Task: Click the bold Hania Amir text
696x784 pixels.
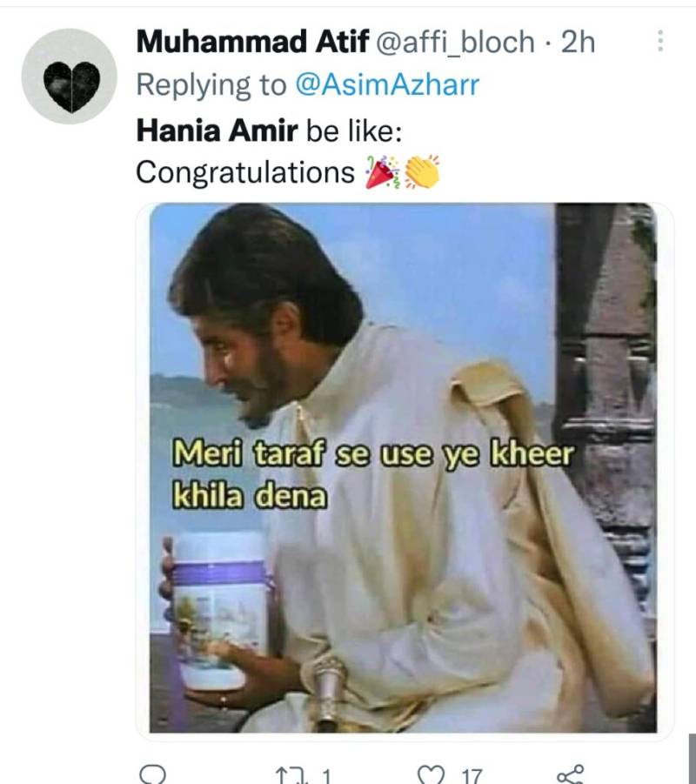Action: (217, 131)
